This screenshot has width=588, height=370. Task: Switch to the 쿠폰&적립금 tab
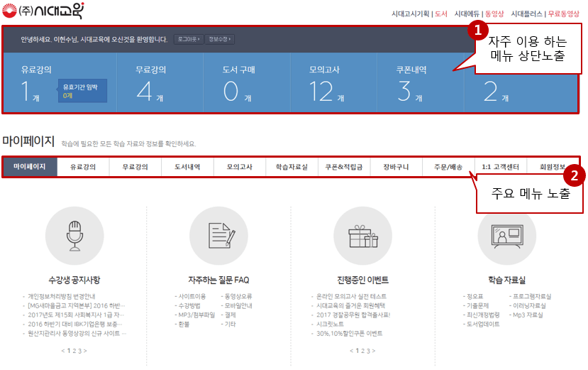343,167
